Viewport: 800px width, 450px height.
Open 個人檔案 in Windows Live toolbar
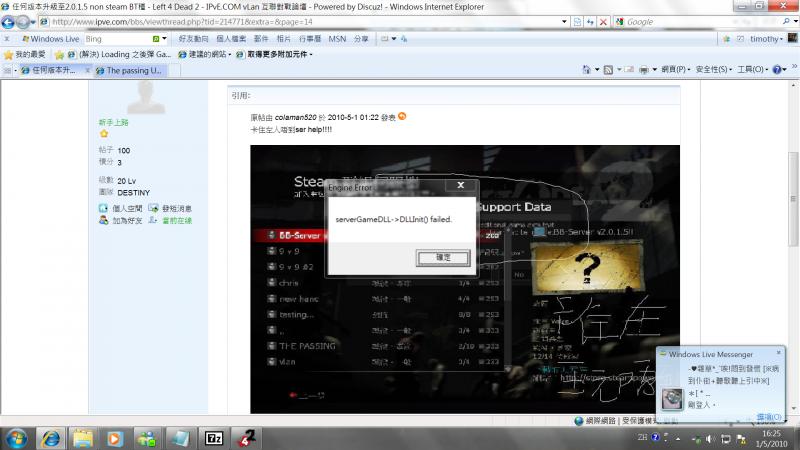pos(231,39)
